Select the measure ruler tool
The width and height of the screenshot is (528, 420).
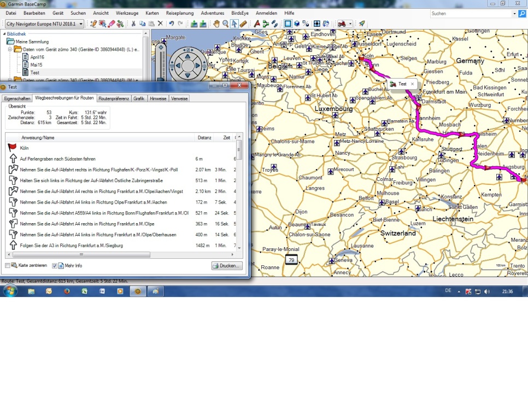click(243, 24)
